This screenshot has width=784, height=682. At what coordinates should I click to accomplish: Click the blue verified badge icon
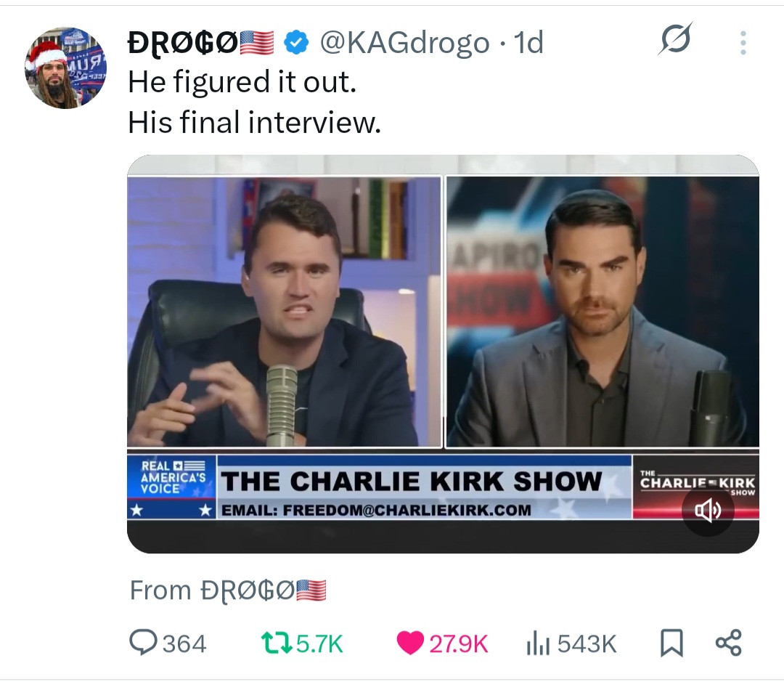296,43
